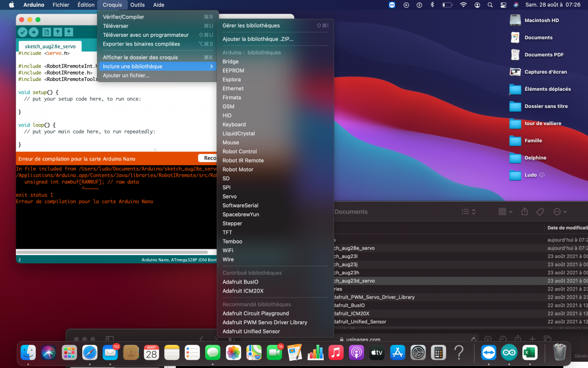Include the LiquidCrystal library
This screenshot has width=588, height=368.
click(275, 133)
